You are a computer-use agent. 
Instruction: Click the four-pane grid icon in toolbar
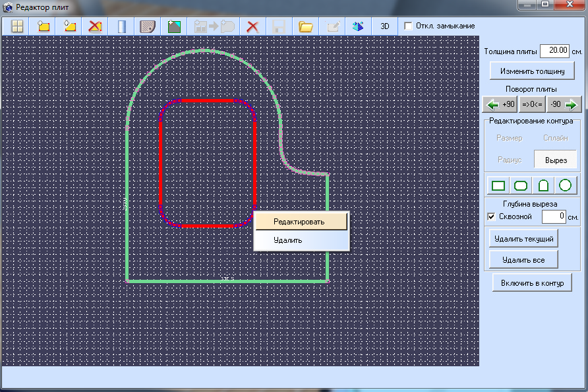click(x=17, y=26)
